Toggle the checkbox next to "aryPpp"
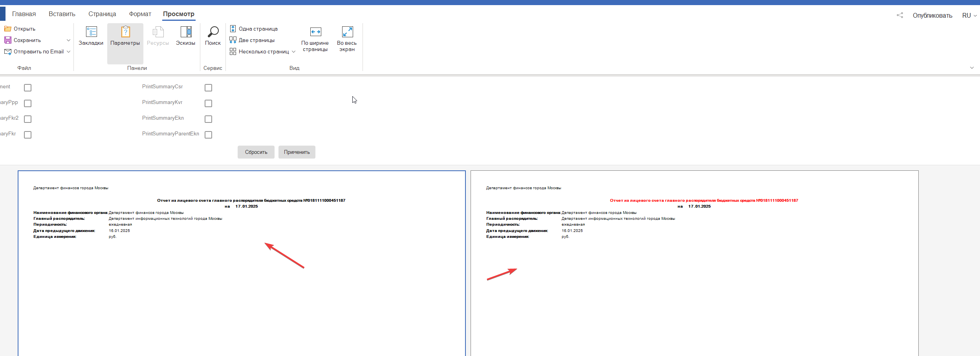The image size is (980, 356). [x=27, y=103]
